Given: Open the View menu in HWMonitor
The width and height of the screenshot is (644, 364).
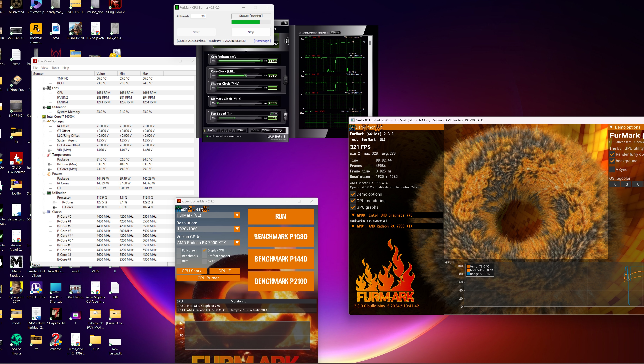Looking at the screenshot, I should (44, 68).
